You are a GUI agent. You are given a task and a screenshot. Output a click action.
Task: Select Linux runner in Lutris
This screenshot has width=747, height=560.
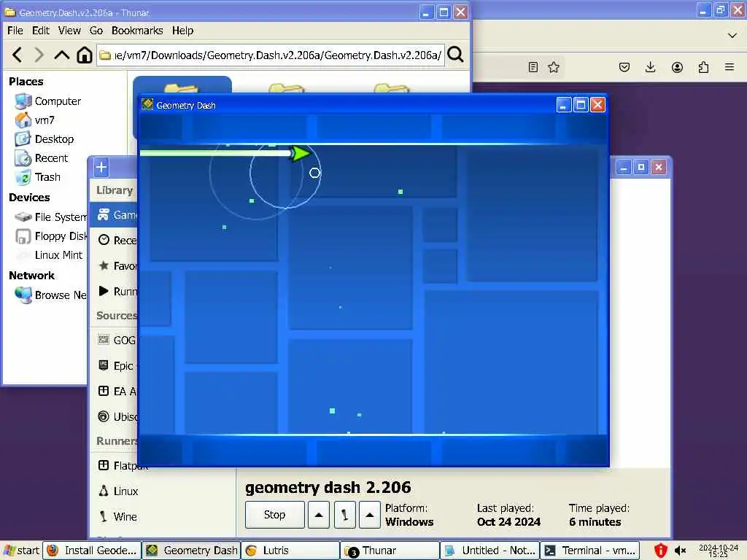point(118,491)
